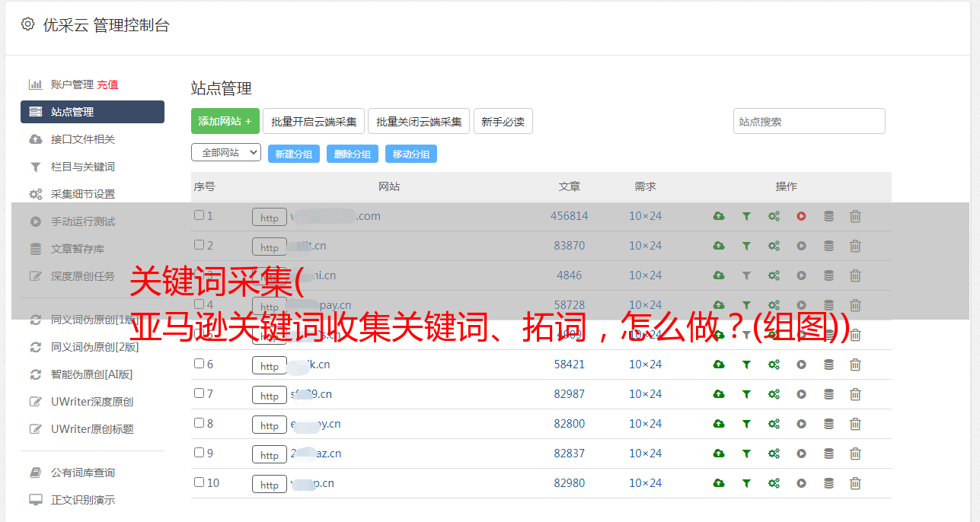Click database icon in row 7

[x=828, y=394]
